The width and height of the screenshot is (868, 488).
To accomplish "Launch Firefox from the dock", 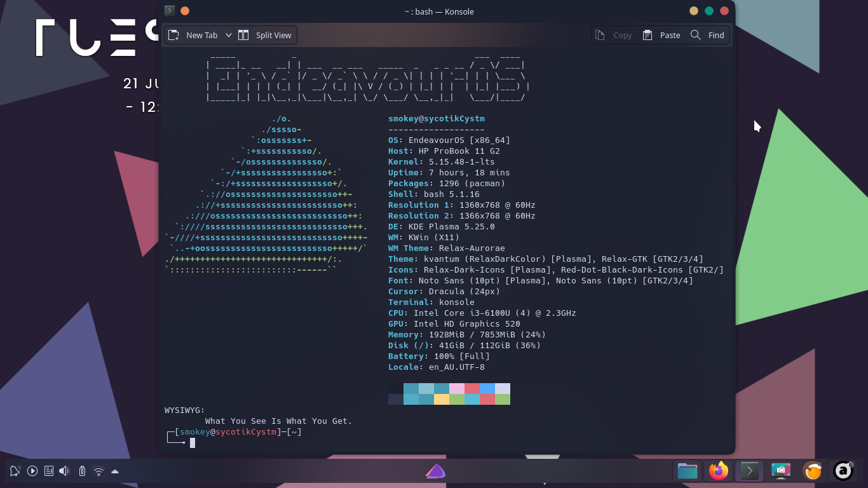I will tap(719, 471).
